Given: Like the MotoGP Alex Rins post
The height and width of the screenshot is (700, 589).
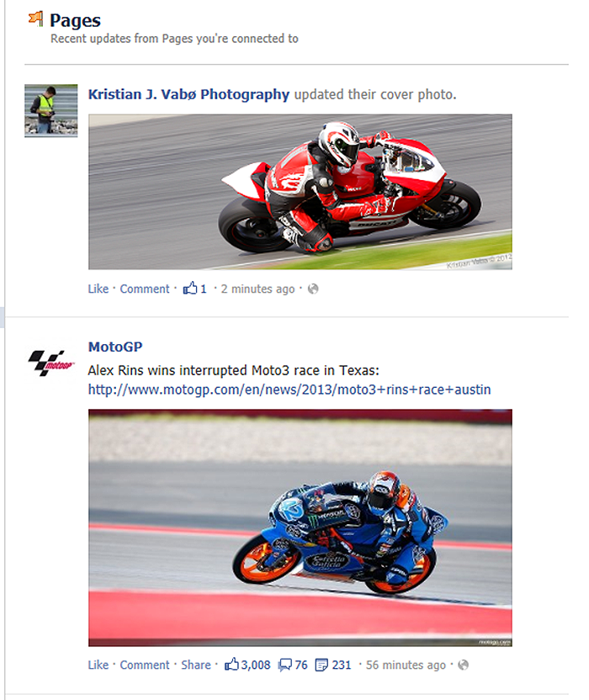Looking at the screenshot, I should click(x=98, y=665).
